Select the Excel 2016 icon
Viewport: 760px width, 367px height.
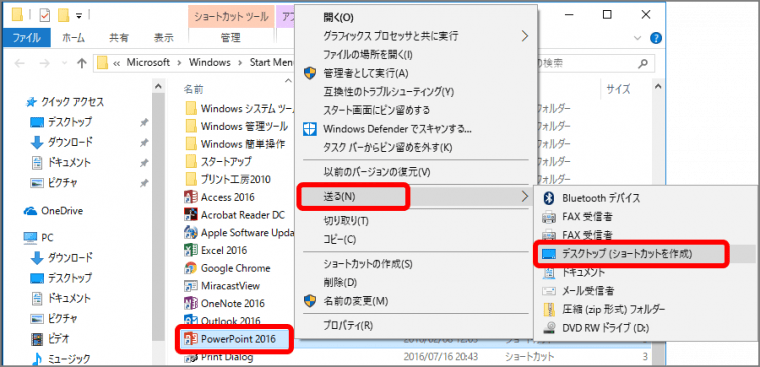pos(191,251)
